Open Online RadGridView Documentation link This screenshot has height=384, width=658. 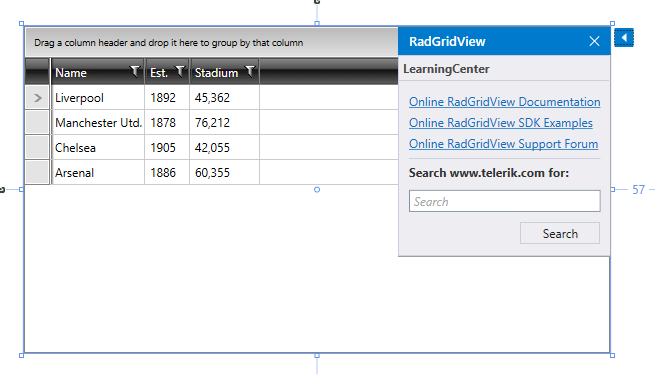pyautogui.click(x=504, y=102)
